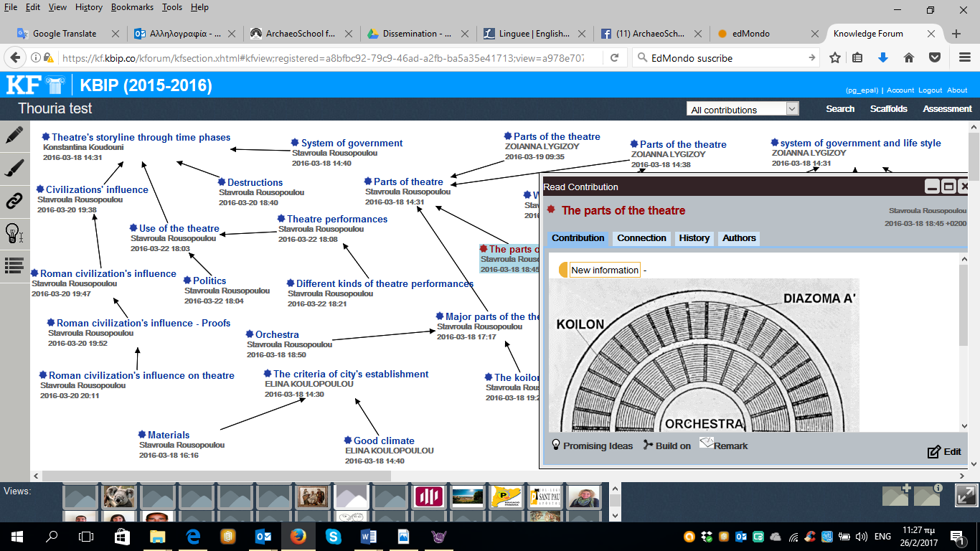Select the Sant Pau view thumbnail

545,496
